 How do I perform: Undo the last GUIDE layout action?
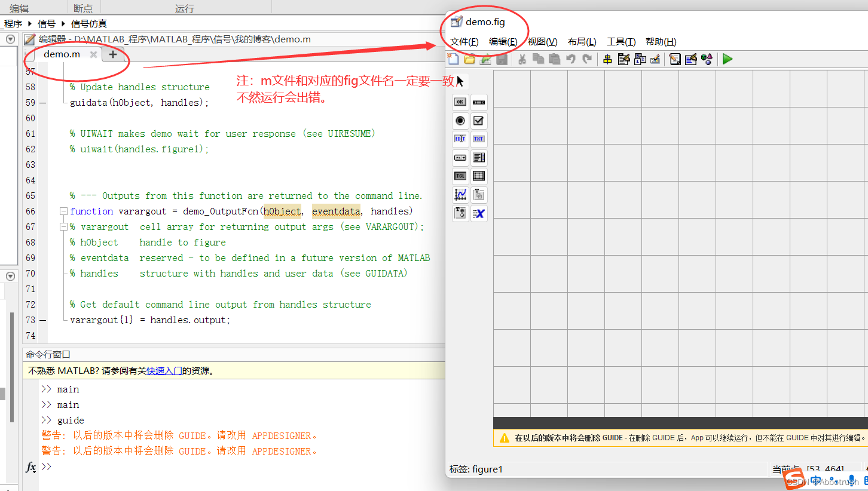[570, 59]
